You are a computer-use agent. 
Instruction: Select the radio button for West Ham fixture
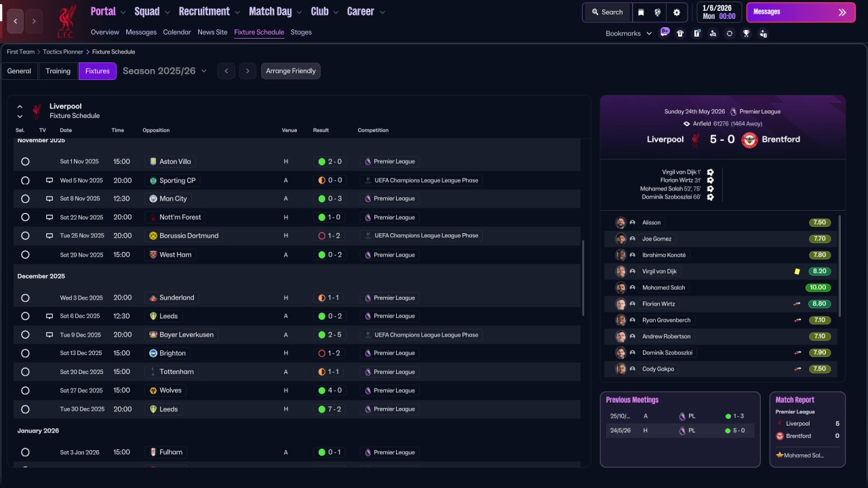click(25, 255)
